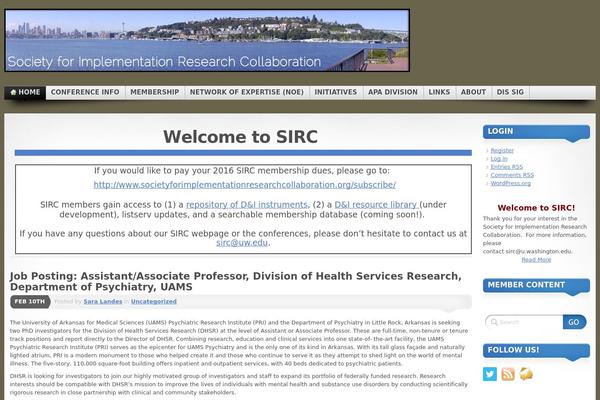
Task: Open author Sara Landes link
Action: point(103,302)
